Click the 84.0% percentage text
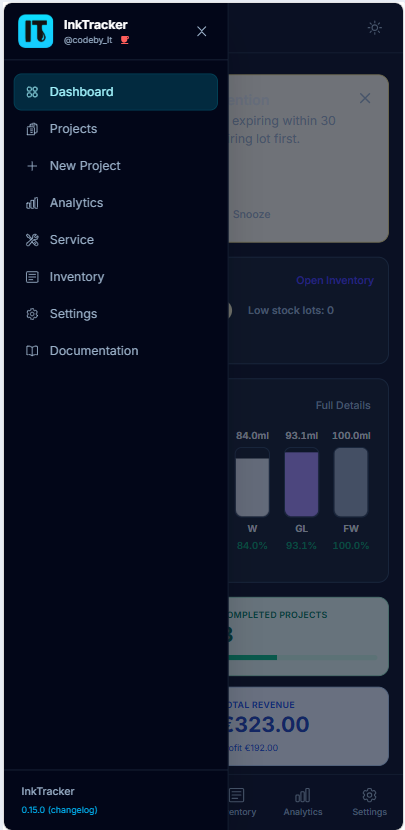Image resolution: width=405 pixels, height=830 pixels. click(252, 546)
